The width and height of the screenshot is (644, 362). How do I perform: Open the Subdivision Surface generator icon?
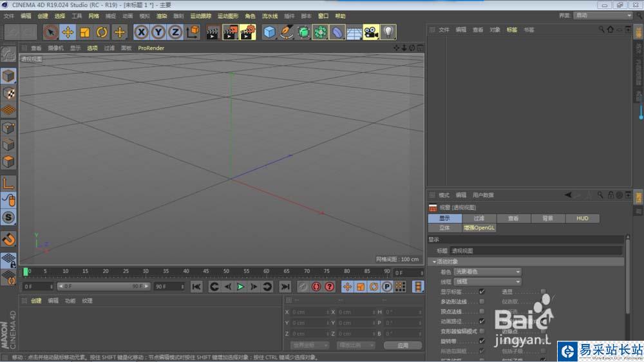[303, 32]
